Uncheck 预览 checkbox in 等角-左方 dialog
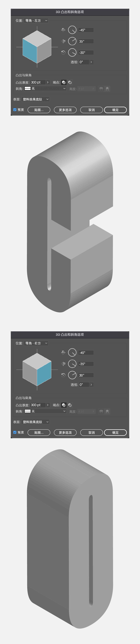This screenshot has width=140, height=644. 15,110
